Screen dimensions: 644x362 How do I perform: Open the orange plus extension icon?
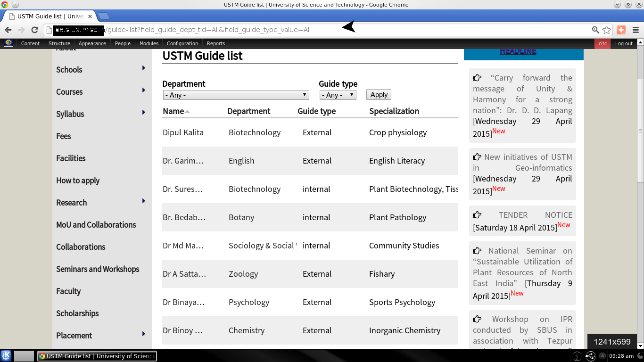tap(621, 30)
